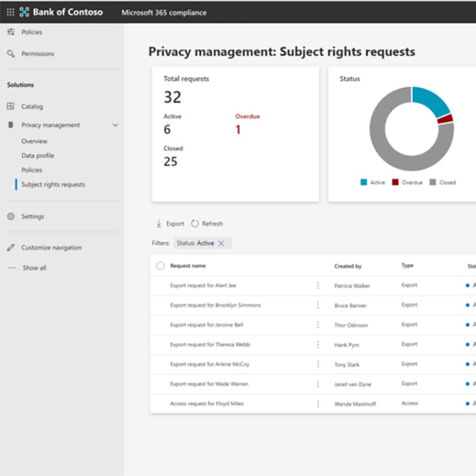Image resolution: width=476 pixels, height=476 pixels.
Task: Select the Permissions key icon
Action: click(x=10, y=53)
